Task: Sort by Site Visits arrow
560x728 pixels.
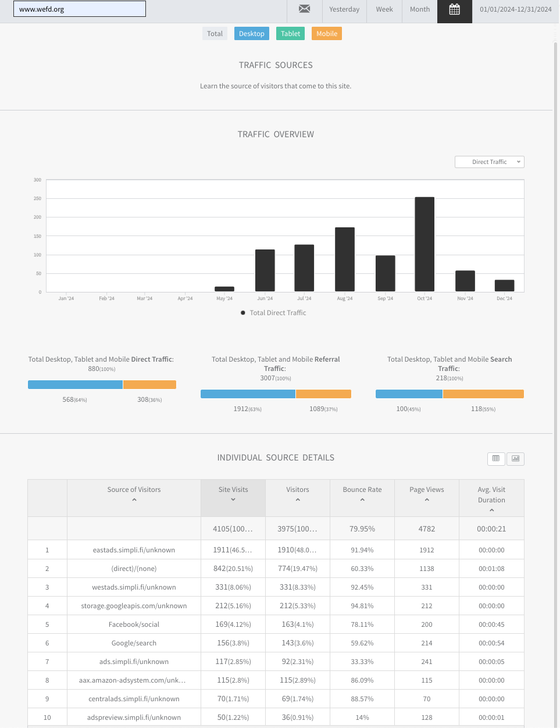Action: click(233, 499)
